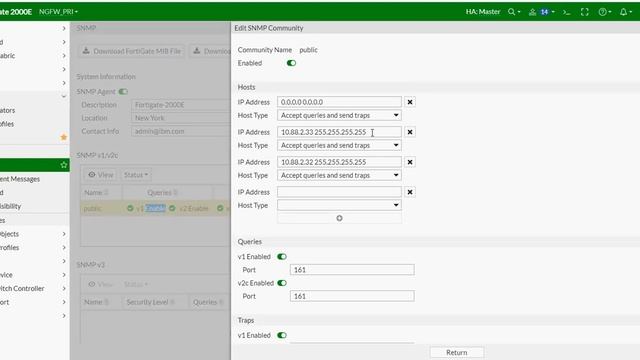Click Download FortiGate MIB File button

131,51
